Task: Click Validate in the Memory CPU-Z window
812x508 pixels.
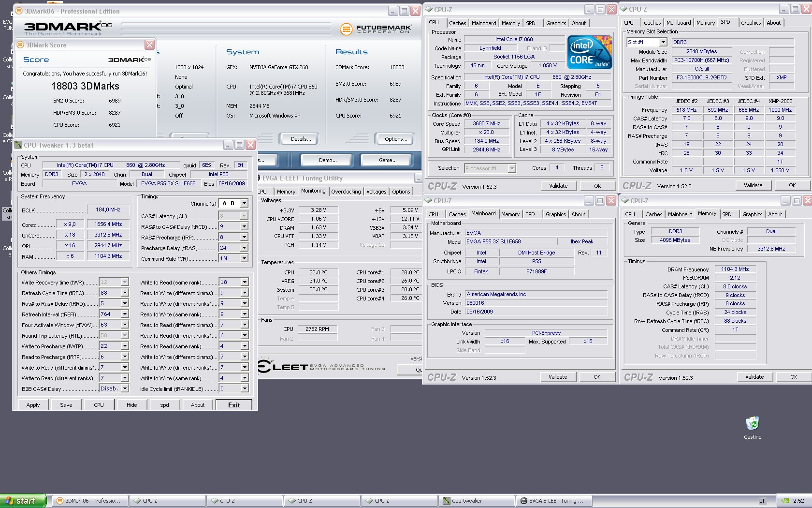Action: (x=754, y=377)
